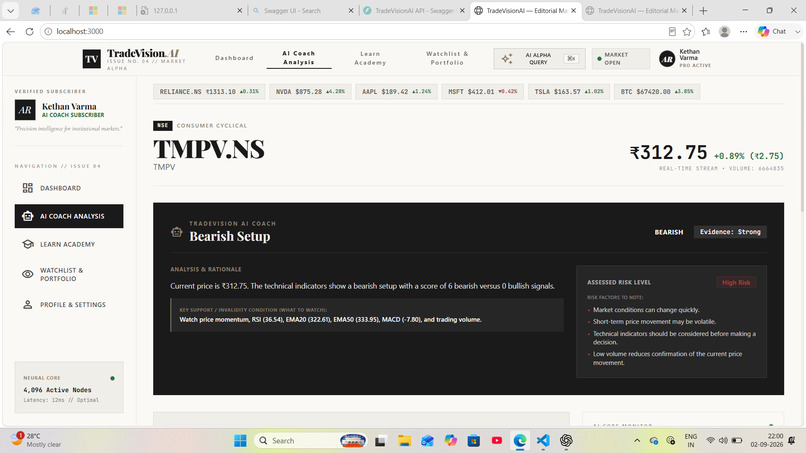
Task: Select the TSLA $163.57 ticker chip
Action: (x=569, y=92)
